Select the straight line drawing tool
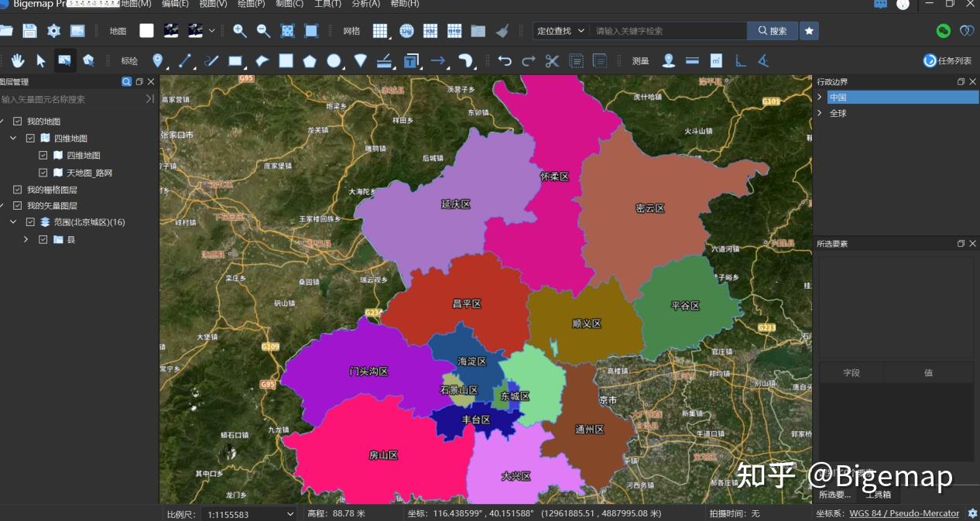Image resolution: width=980 pixels, height=521 pixels. [x=185, y=60]
